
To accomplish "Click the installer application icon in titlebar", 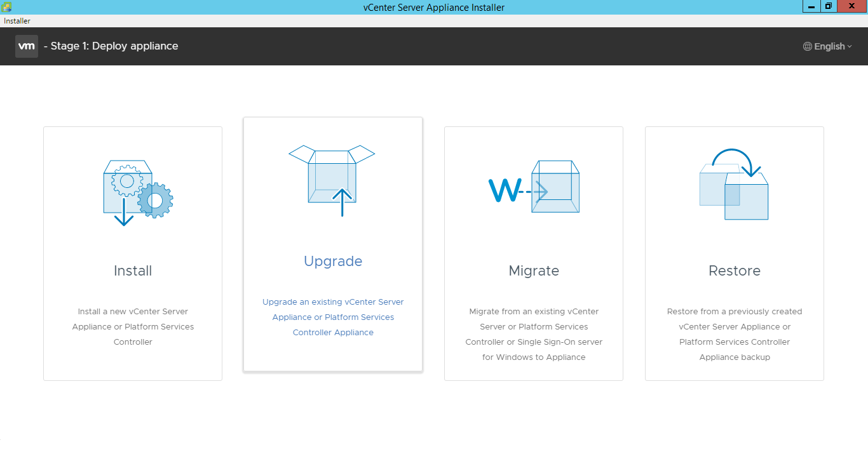I will (6, 6).
